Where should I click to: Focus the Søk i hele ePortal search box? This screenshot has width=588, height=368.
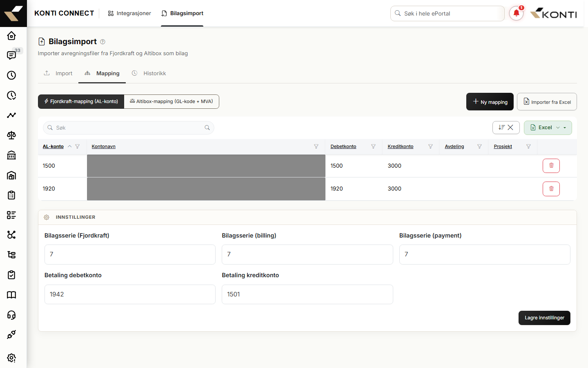448,13
